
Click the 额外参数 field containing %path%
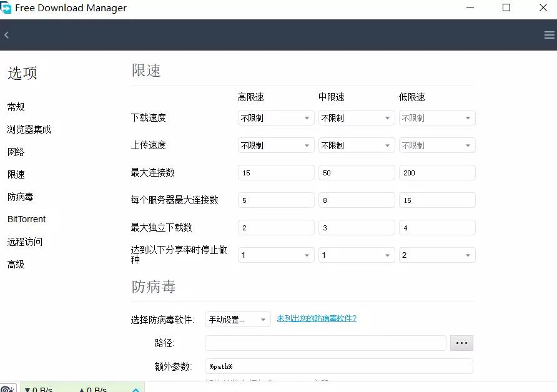tap(338, 367)
